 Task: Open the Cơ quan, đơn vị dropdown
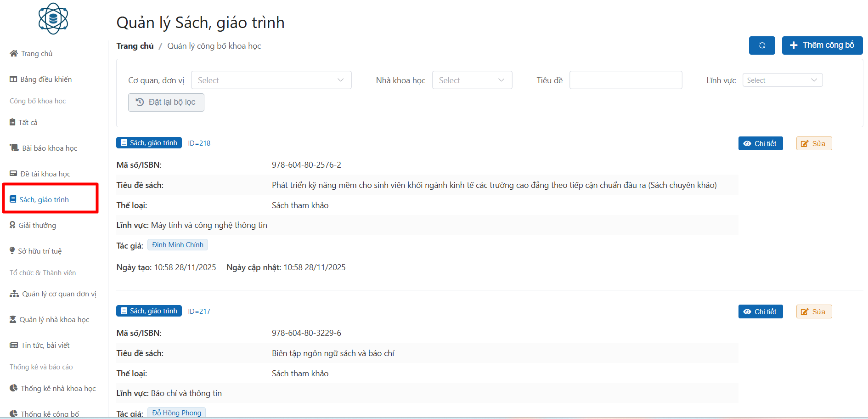point(271,80)
